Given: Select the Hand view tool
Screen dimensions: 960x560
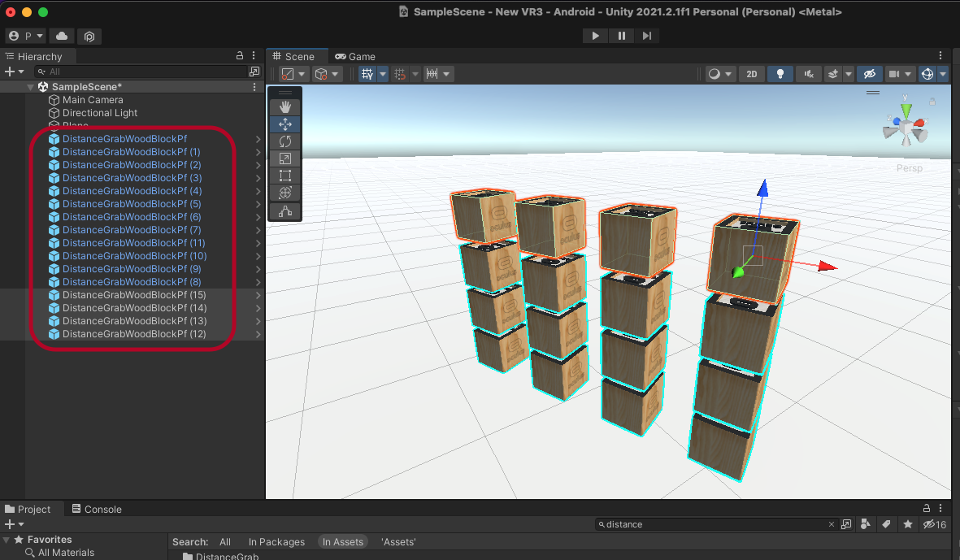Looking at the screenshot, I should (285, 107).
